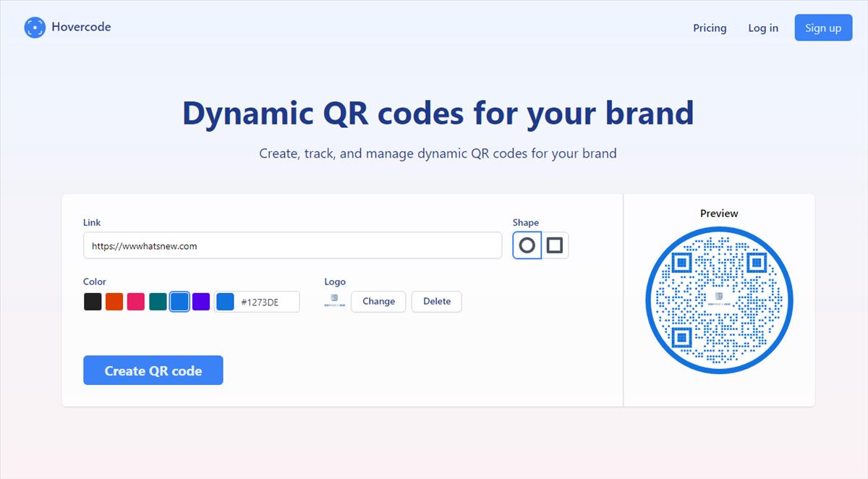The width and height of the screenshot is (868, 479).
Task: Select the circle QR shape
Action: [527, 245]
